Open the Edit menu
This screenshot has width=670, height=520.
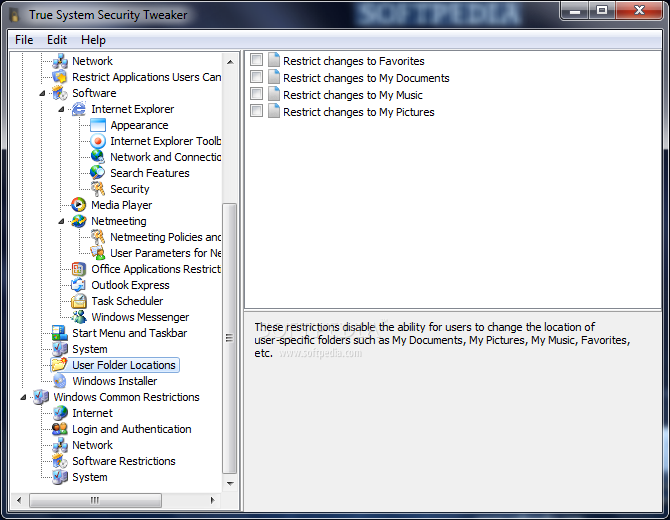click(57, 40)
